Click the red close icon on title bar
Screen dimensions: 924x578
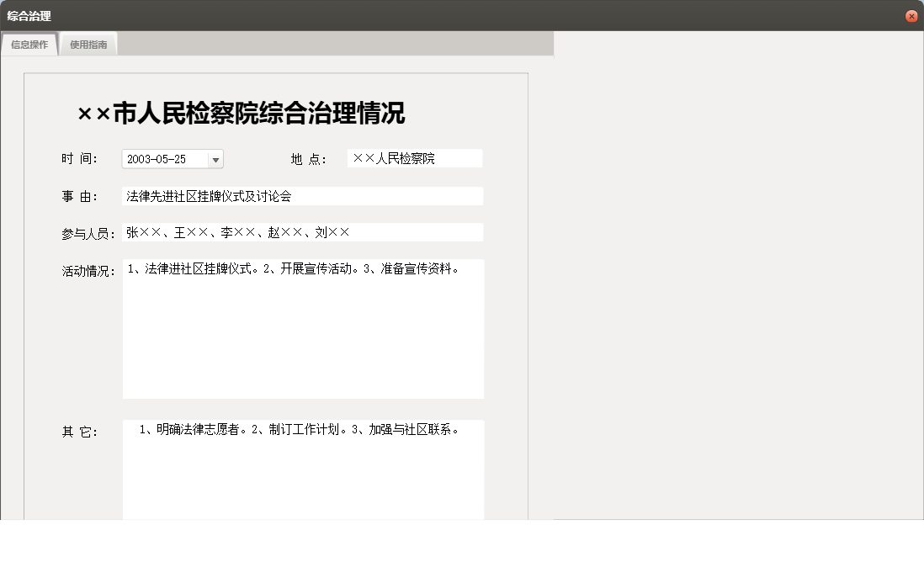pos(913,15)
